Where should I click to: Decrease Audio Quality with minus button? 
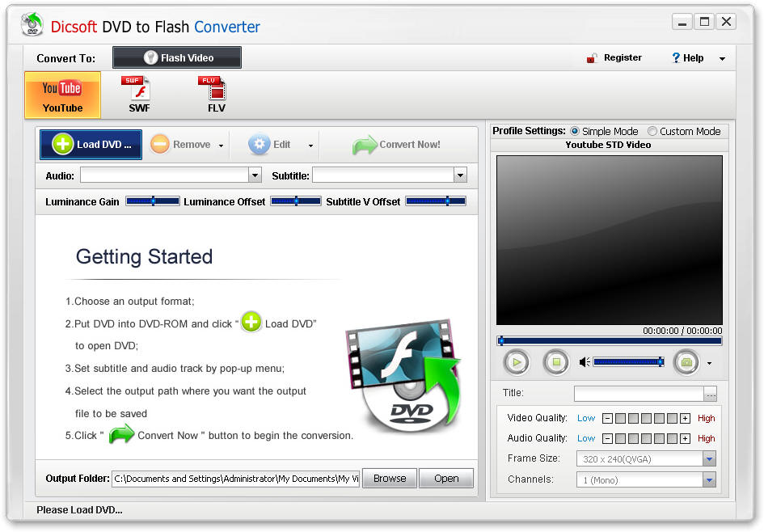(607, 438)
